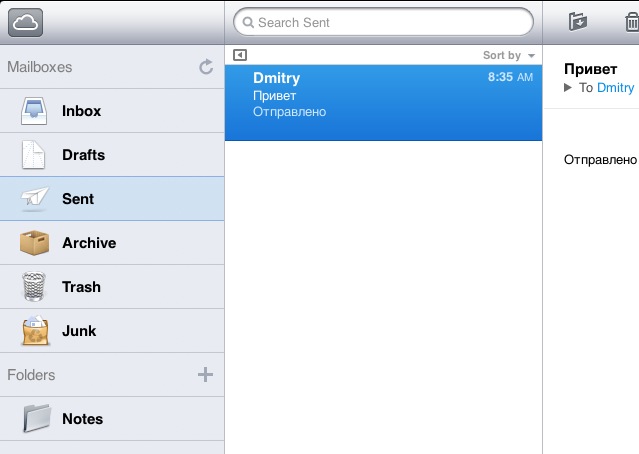
Task: Click the Archive box icon
Action: tap(35, 243)
